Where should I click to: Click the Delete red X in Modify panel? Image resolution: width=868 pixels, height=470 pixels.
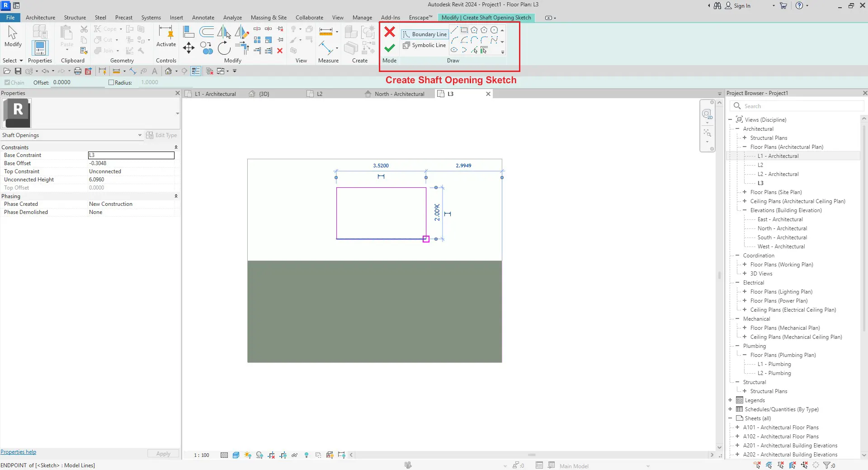point(280,51)
